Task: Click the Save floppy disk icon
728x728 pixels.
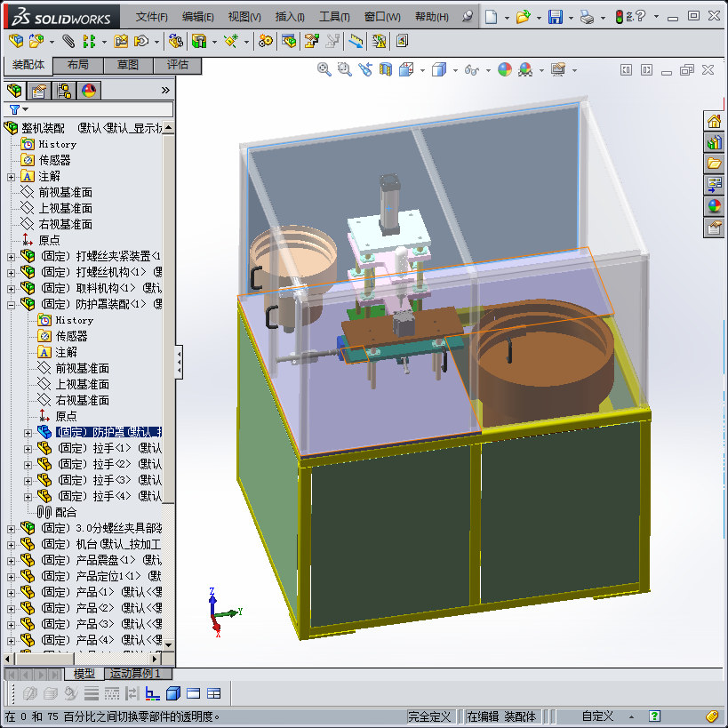Action: click(556, 17)
